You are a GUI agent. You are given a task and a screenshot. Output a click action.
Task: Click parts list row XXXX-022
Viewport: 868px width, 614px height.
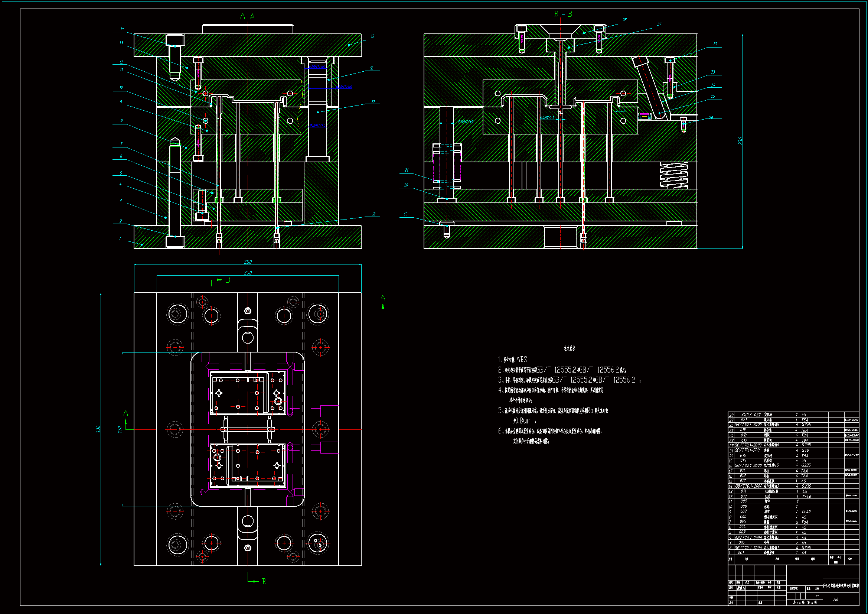click(x=750, y=415)
